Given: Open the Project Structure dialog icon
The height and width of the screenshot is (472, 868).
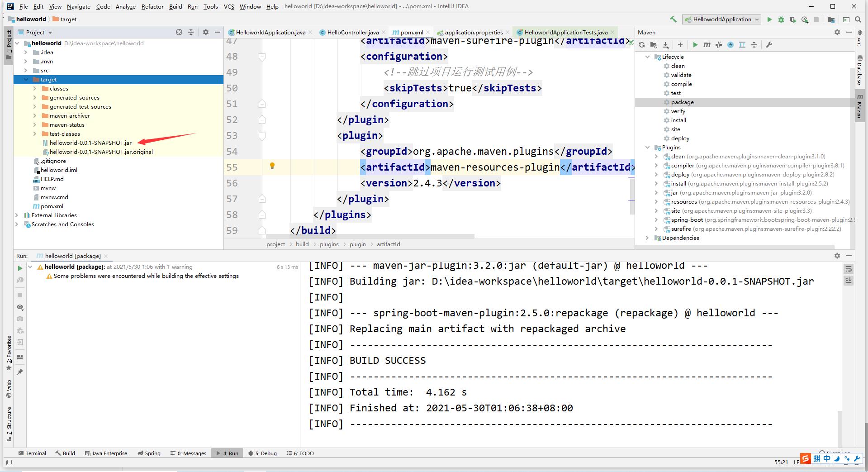Looking at the screenshot, I should 831,19.
